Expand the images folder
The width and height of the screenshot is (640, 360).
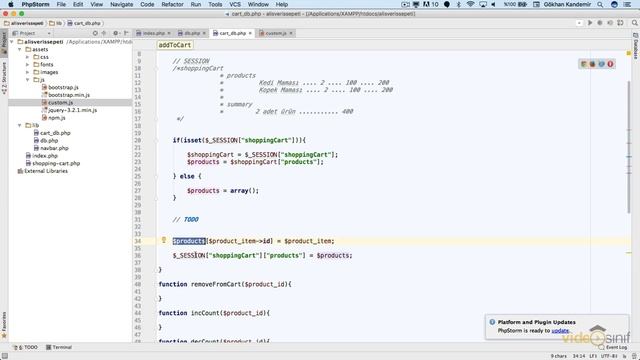27,72
